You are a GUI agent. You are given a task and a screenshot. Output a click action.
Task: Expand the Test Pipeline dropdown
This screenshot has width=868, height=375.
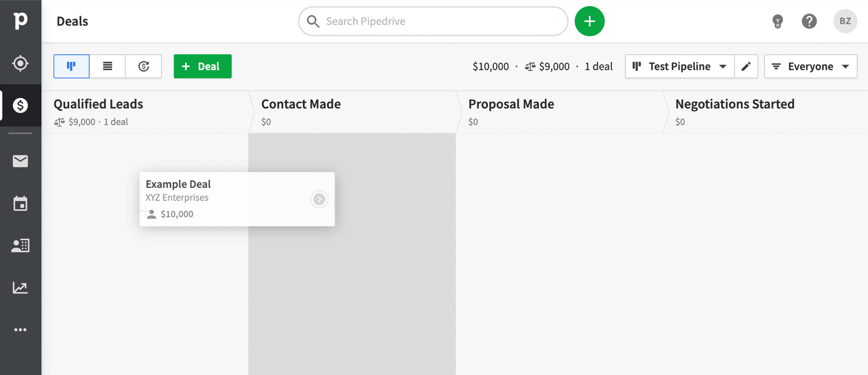(680, 66)
